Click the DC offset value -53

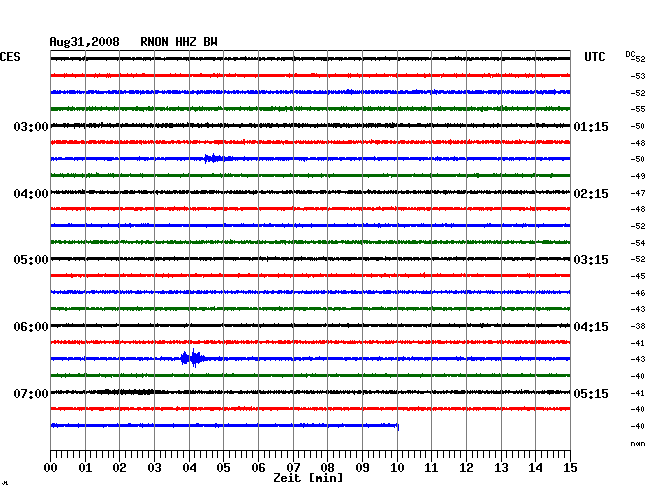pyautogui.click(x=638, y=76)
